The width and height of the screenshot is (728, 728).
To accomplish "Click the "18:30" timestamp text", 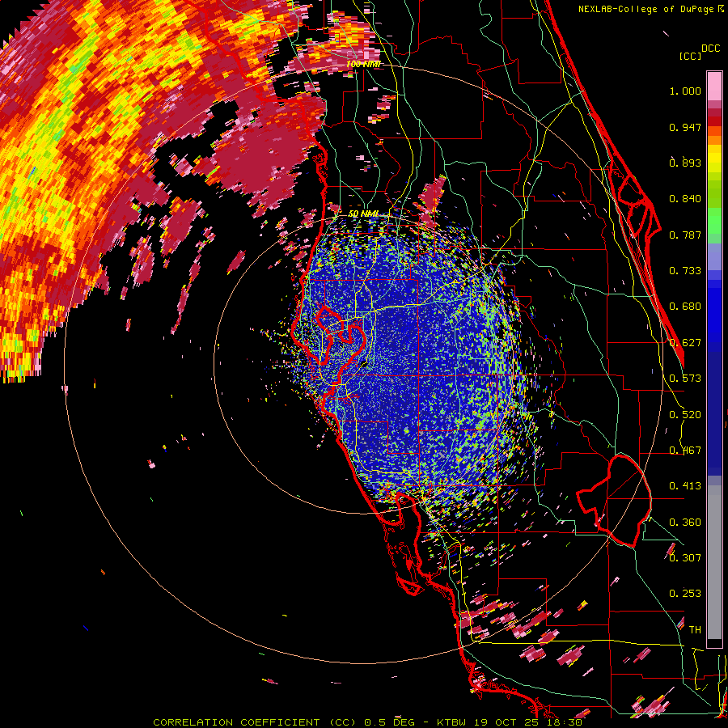I will 563,722.
